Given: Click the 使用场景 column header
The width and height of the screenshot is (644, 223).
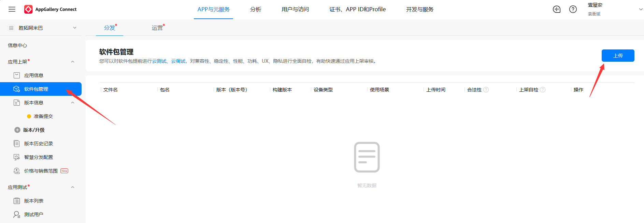Looking at the screenshot, I should tap(380, 90).
